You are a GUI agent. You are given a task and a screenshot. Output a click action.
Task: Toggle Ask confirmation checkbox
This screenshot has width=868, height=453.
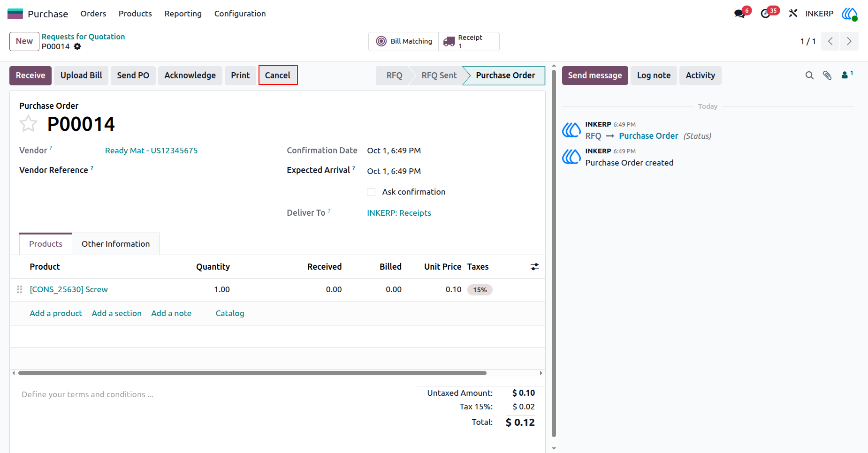371,192
